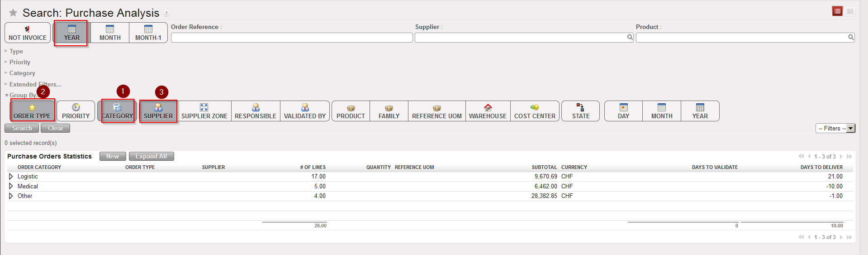868x255 pixels.
Task: Expand the Extended Filters section
Action: (35, 84)
